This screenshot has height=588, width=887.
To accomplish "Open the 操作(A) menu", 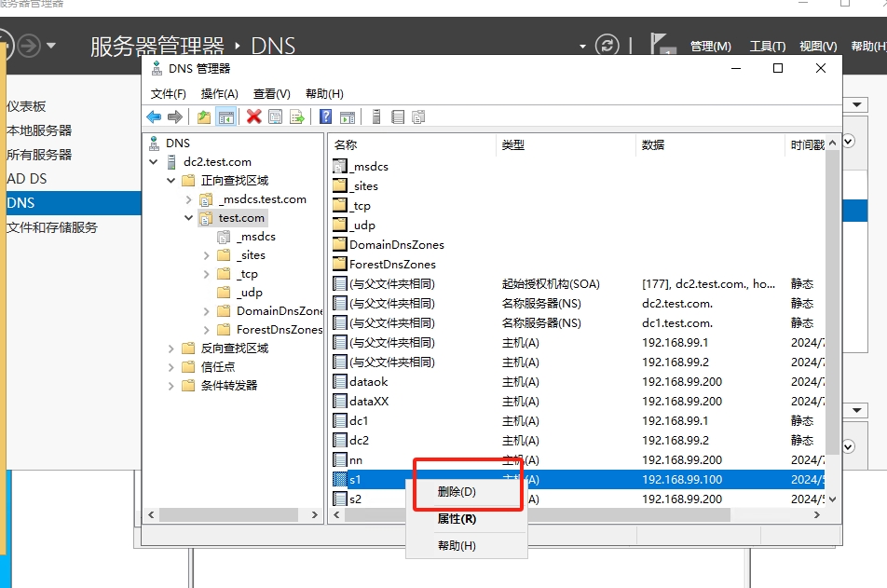I will pyautogui.click(x=220, y=94).
